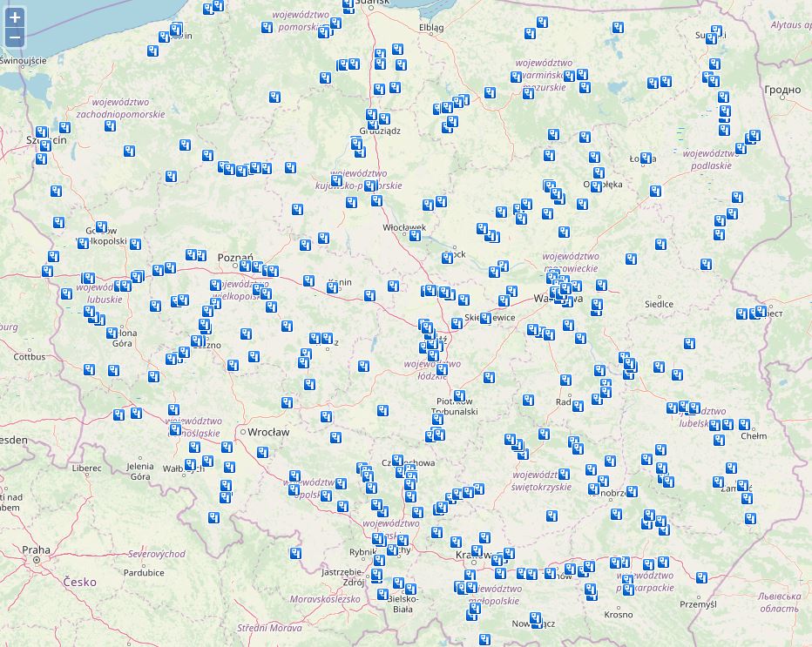Click the marker southeast of the Siedlce label
The height and width of the screenshot is (647, 812).
[x=689, y=343]
